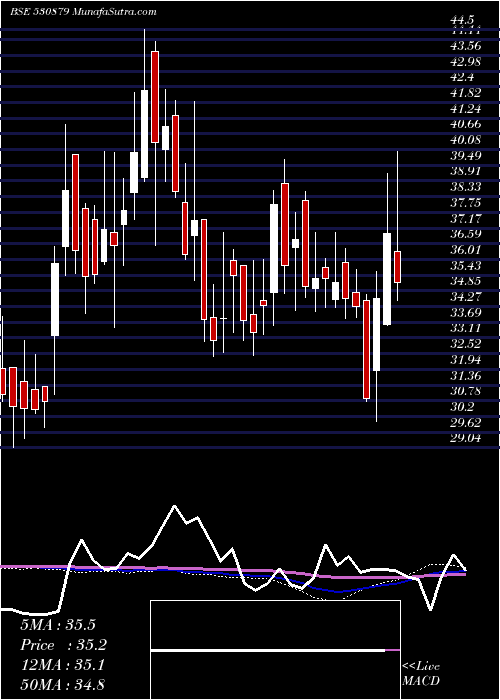This screenshot has height=700, width=500.
Task: Click the 37.75 price axis label
Action: 465,203
